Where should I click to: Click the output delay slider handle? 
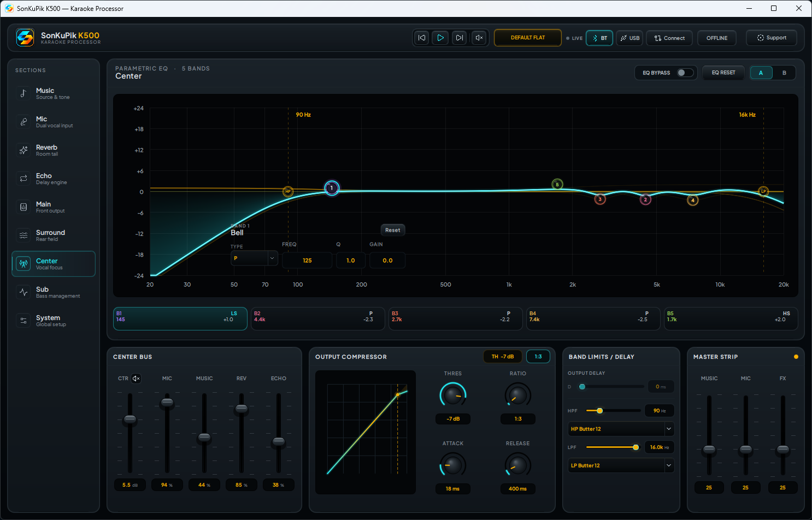tap(582, 387)
